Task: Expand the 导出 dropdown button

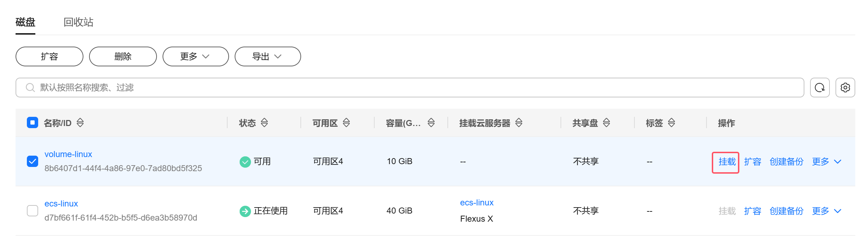Action: (x=268, y=56)
